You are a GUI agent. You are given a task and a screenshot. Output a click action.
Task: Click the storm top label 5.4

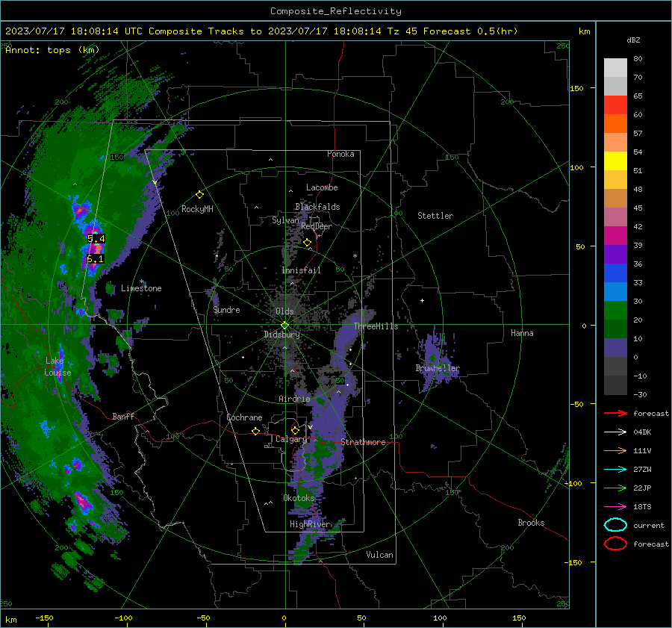(x=96, y=239)
